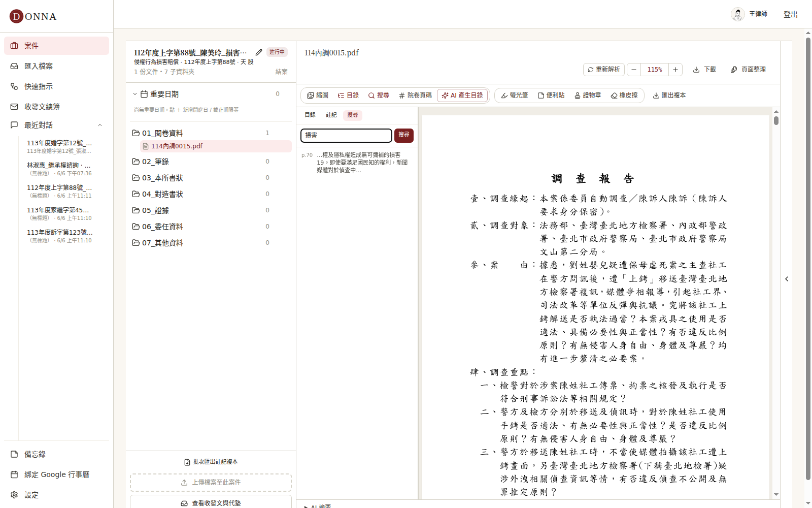Open the 目錄 toolbar item
The image size is (812, 508).
(348, 96)
